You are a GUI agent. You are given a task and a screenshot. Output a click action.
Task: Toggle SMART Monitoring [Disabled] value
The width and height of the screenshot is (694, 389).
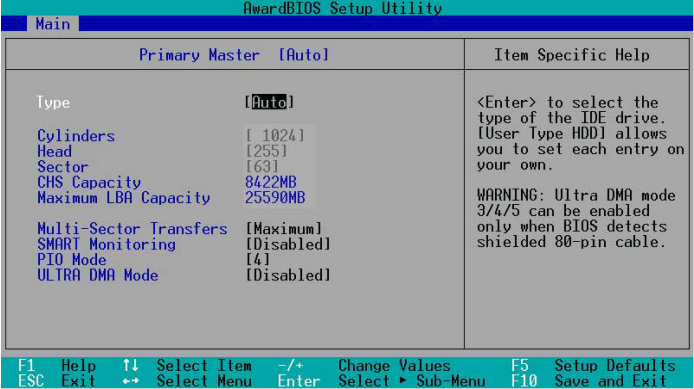click(288, 244)
